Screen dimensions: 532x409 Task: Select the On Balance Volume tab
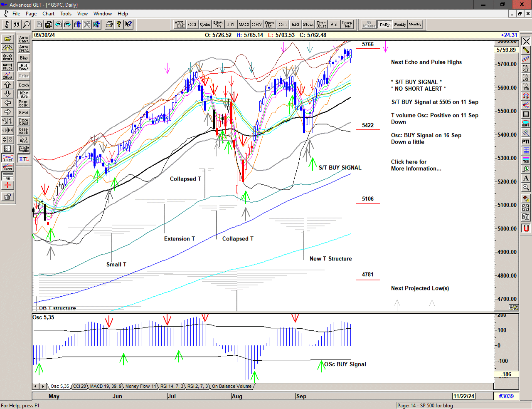232,386
